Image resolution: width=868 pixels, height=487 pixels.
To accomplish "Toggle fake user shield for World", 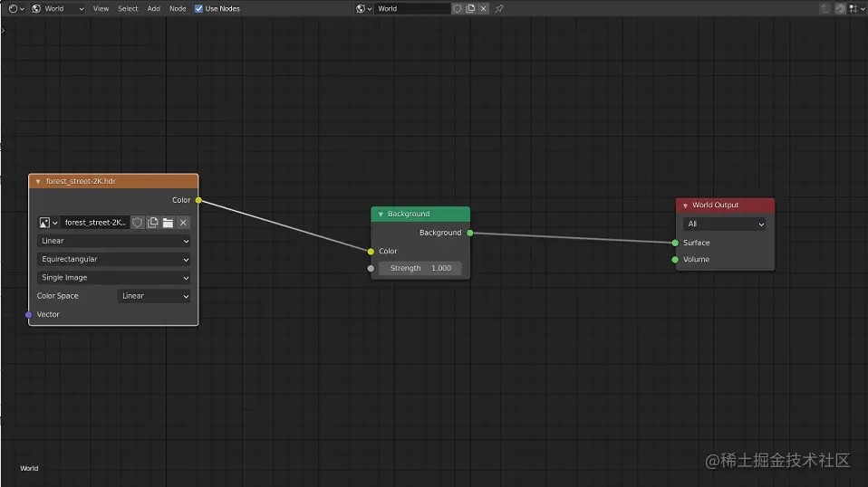I will click(458, 8).
